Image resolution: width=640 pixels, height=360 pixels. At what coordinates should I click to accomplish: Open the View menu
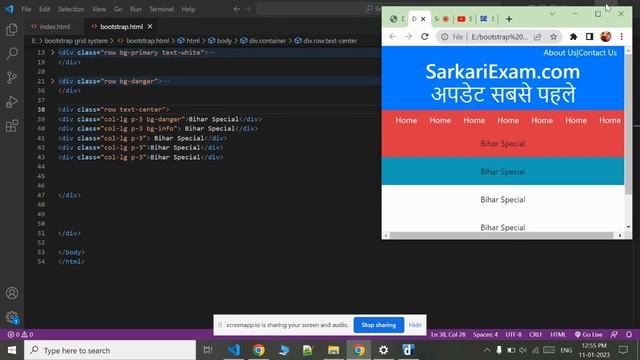coord(99,9)
